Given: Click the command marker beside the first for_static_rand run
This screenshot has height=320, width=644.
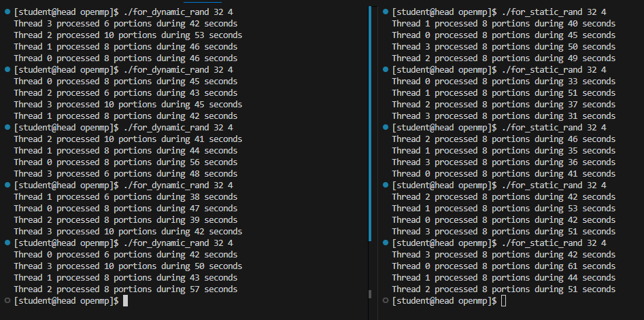Looking at the screenshot, I should [386, 12].
